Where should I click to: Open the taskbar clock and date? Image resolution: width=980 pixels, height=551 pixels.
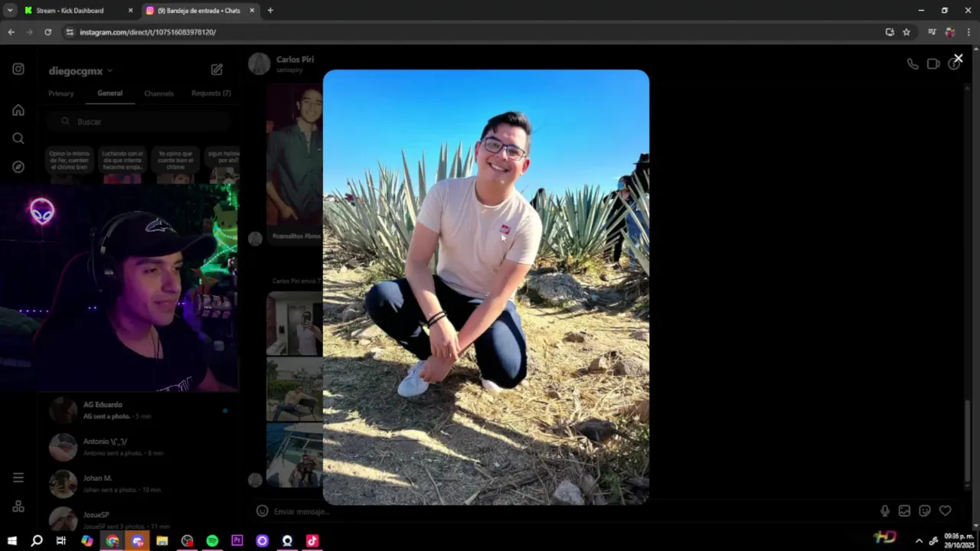(x=958, y=541)
